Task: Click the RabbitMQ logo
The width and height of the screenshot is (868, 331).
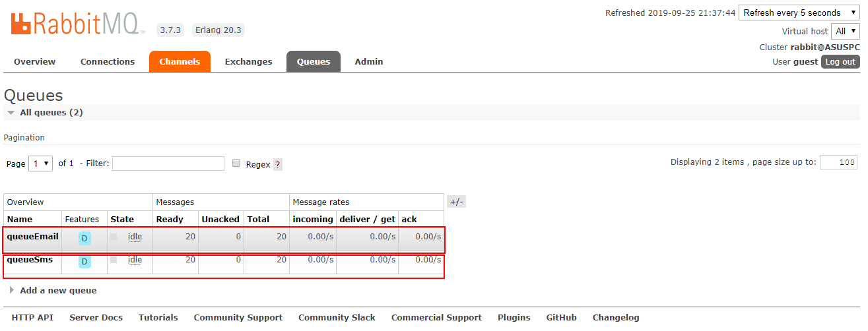Action: pos(78,24)
